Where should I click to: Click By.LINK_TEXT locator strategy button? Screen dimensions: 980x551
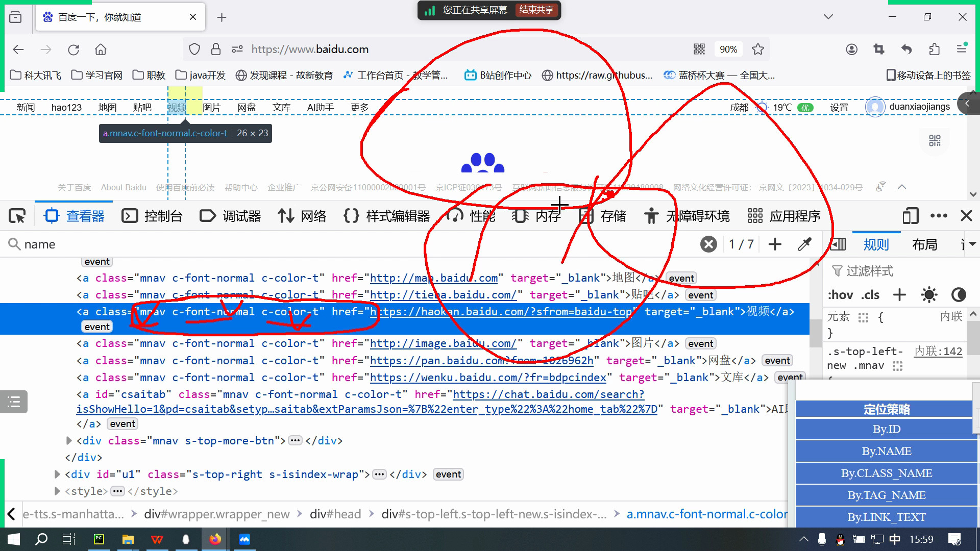point(886,517)
